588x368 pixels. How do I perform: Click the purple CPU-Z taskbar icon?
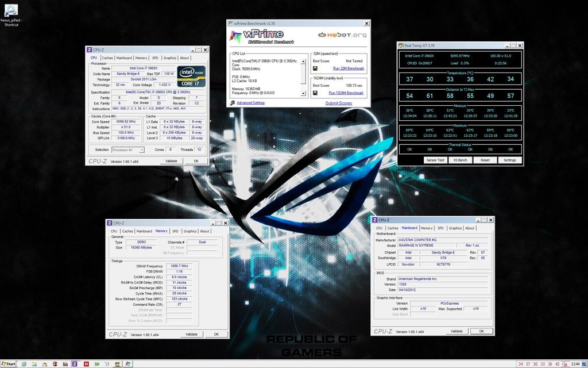tap(75, 364)
